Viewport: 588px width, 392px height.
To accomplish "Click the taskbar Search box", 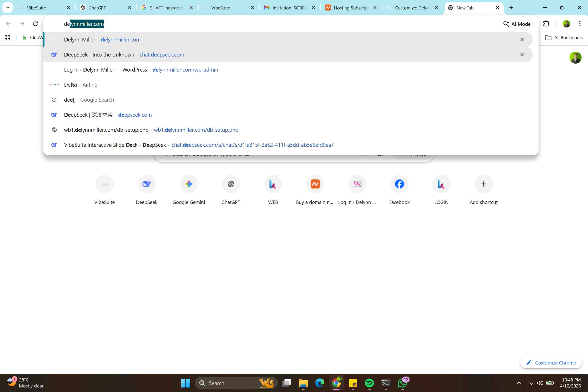I will point(236,383).
